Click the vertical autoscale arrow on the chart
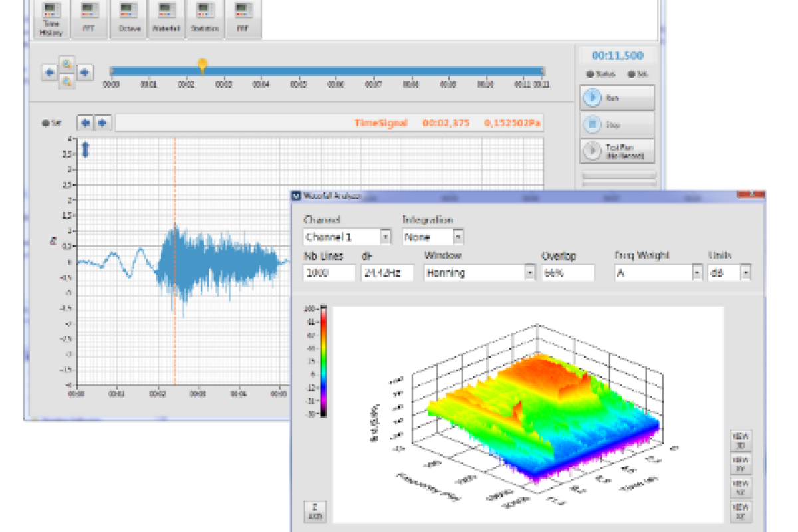 (86, 150)
